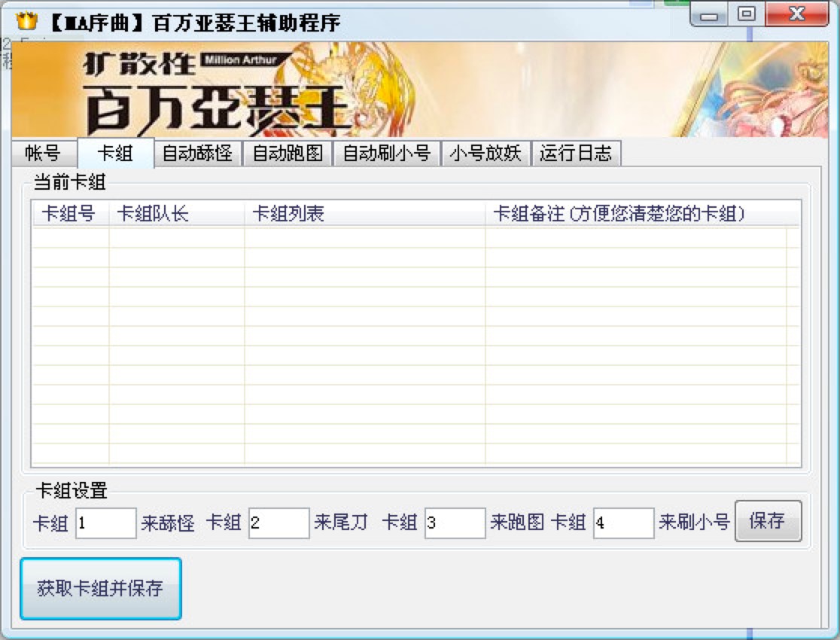This screenshot has height=640, width=840.
Task: View the 运行日志 tab
Action: (576, 154)
